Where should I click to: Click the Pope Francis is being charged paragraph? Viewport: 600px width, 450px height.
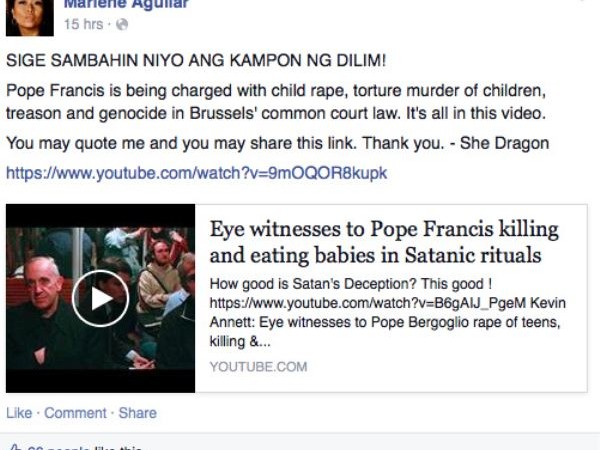tap(276, 102)
